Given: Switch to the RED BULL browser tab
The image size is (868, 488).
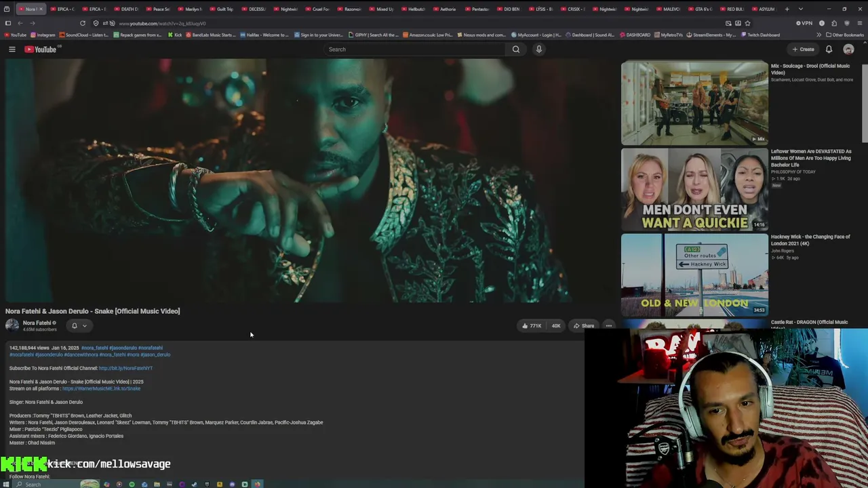Looking at the screenshot, I should [732, 9].
